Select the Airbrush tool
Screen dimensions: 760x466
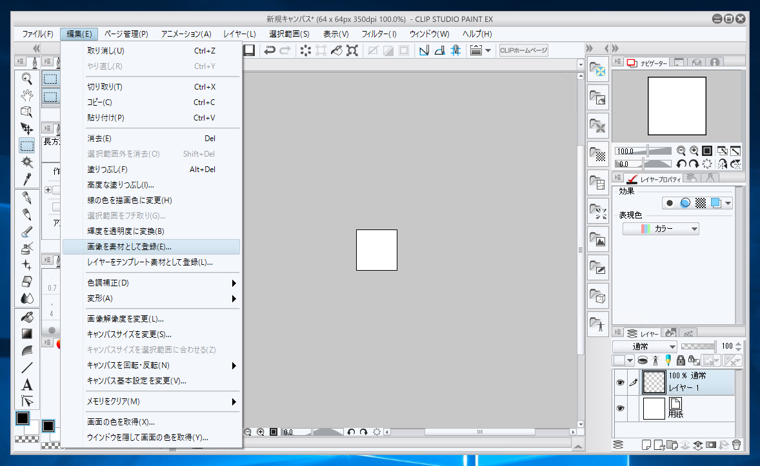[27, 248]
